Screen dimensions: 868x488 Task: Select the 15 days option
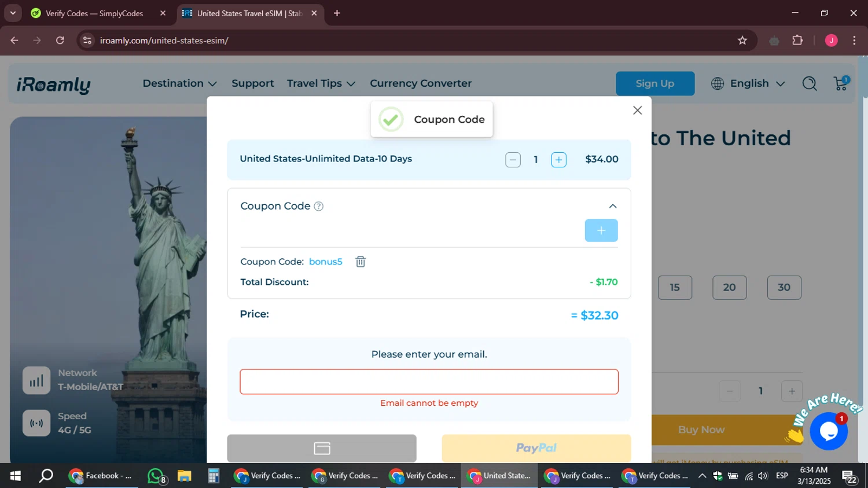coord(675,288)
